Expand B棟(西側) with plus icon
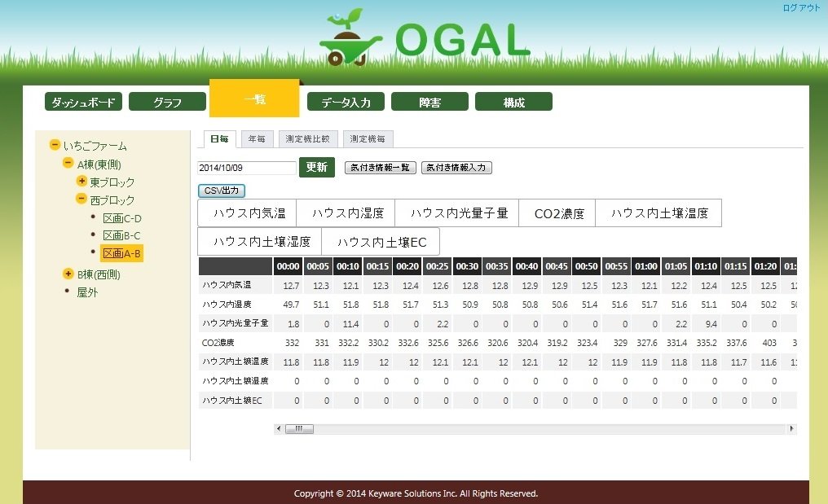 (68, 274)
